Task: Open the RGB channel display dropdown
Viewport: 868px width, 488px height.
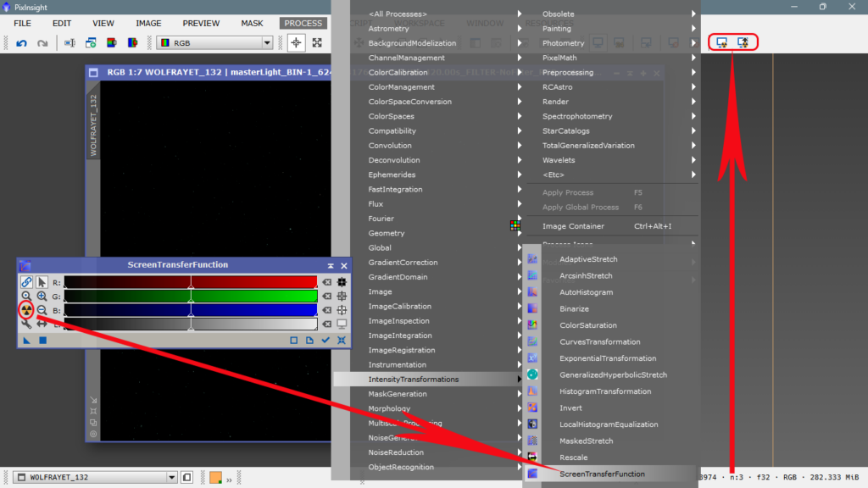Action: (x=214, y=43)
